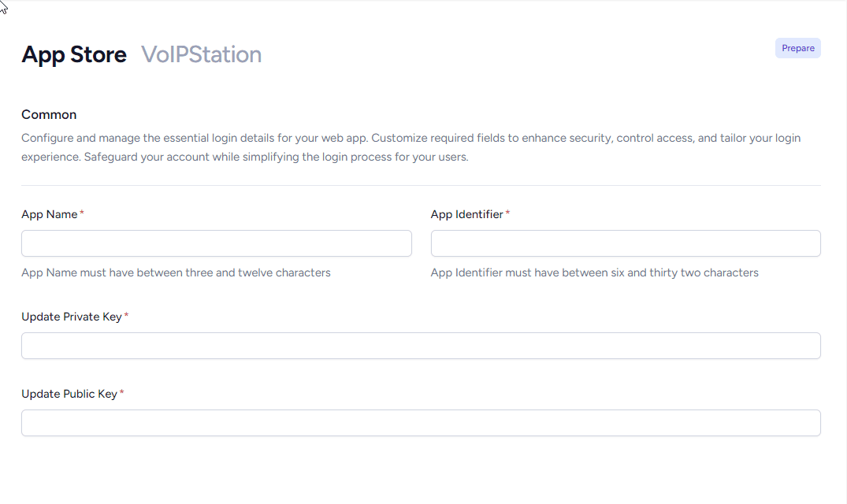Click the App Name character limit hint text
The width and height of the screenshot is (847, 504).
[x=175, y=272]
